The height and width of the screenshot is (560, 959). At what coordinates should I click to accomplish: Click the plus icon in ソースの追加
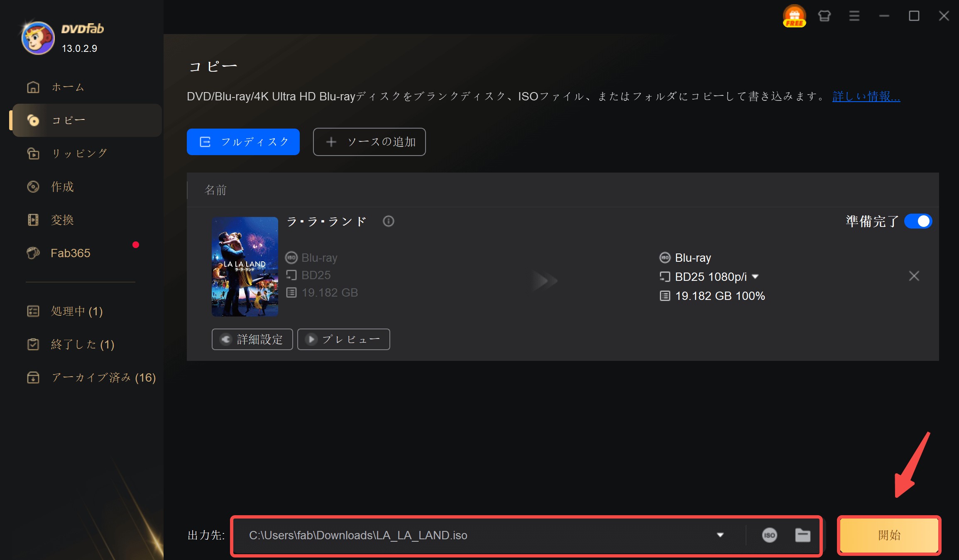pyautogui.click(x=331, y=142)
